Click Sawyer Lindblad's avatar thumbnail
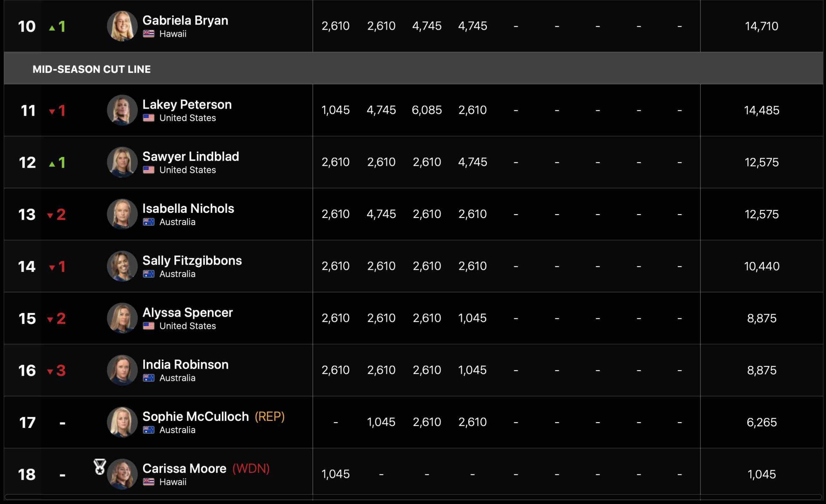This screenshot has height=504, width=826. tap(122, 162)
